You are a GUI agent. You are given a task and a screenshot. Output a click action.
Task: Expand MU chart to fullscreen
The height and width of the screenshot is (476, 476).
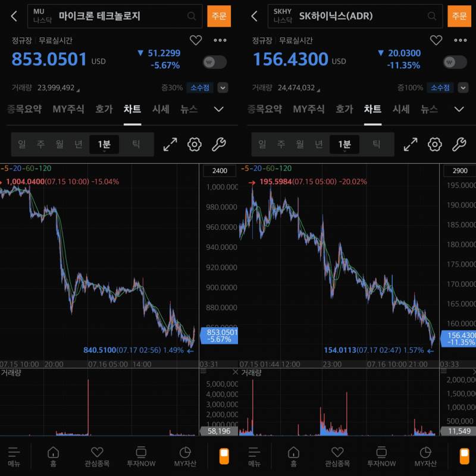coord(170,145)
